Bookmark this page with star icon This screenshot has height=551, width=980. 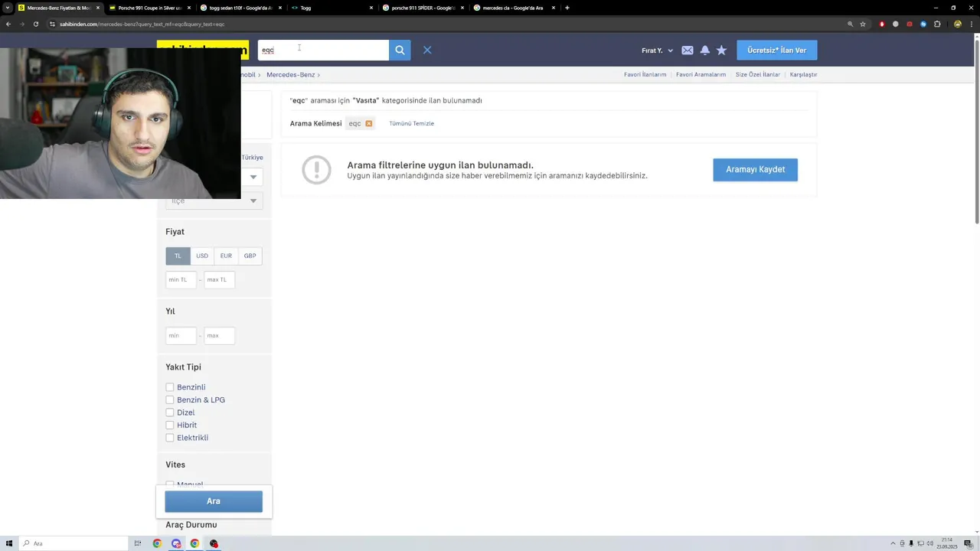863,24
